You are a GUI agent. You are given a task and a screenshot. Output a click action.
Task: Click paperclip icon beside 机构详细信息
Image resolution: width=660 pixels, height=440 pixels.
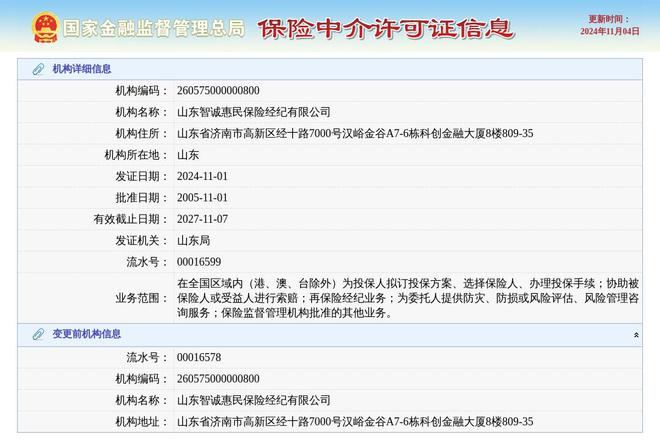38,69
